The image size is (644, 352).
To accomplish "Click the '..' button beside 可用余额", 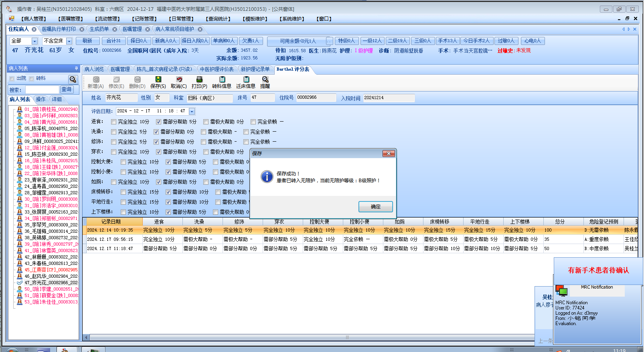I will (329, 41).
